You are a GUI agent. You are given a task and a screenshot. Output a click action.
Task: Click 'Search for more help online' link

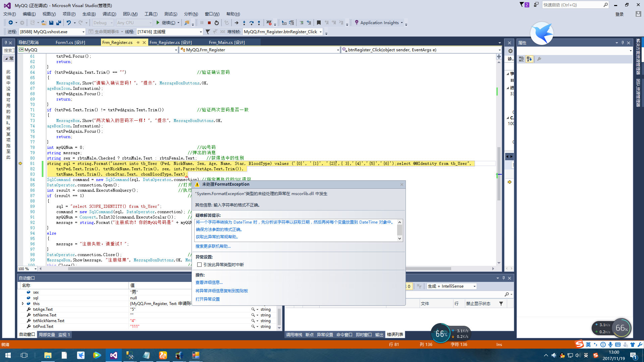click(213, 246)
